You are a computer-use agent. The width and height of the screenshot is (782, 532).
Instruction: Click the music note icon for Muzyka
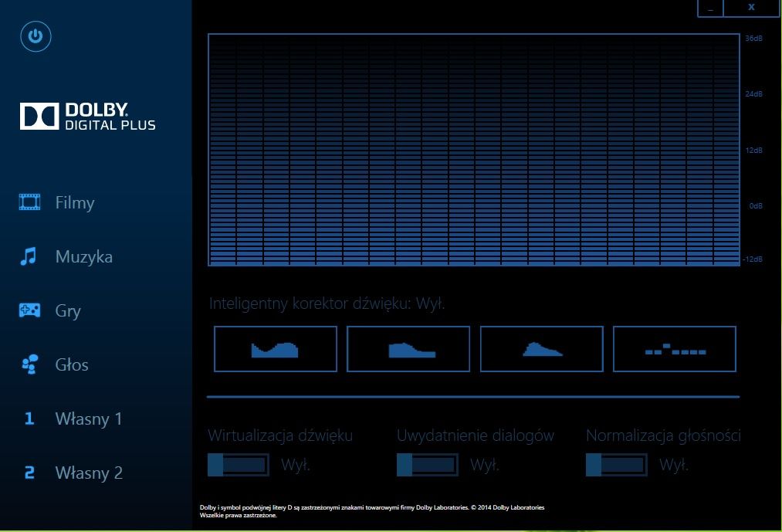click(x=29, y=256)
